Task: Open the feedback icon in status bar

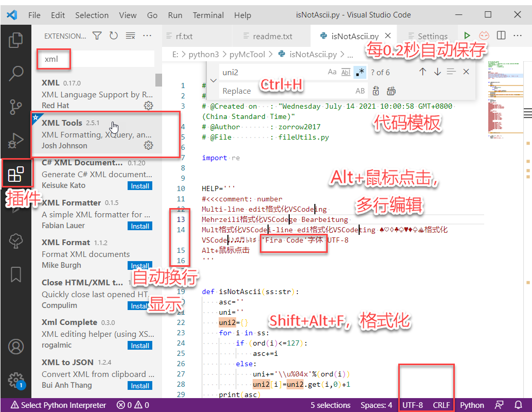Action: click(x=499, y=405)
